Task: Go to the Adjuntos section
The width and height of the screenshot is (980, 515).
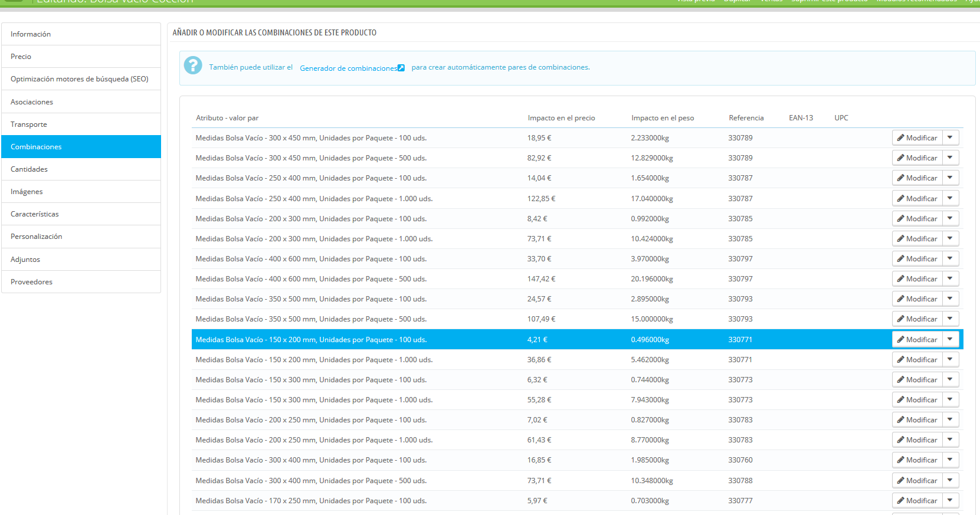Action: point(81,260)
